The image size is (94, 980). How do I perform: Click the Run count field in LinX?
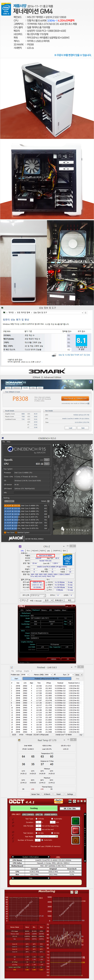point(70,674)
